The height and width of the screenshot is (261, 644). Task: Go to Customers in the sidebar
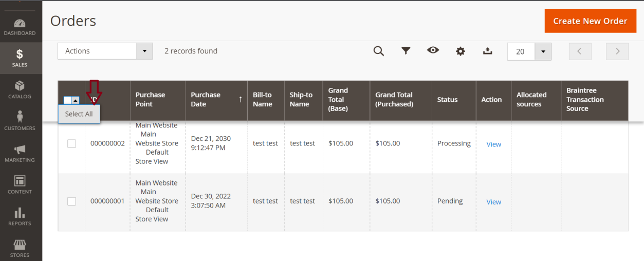pyautogui.click(x=20, y=121)
